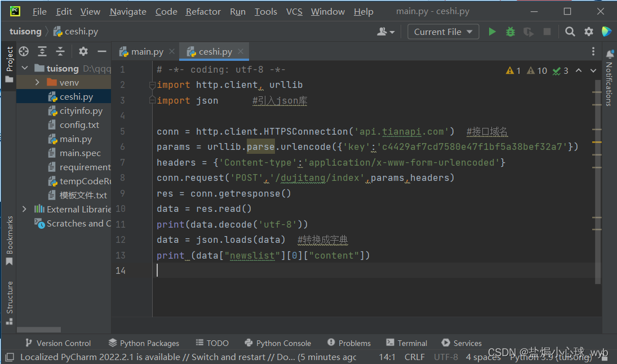
Task: Toggle the Structure tool window
Action: click(9, 303)
